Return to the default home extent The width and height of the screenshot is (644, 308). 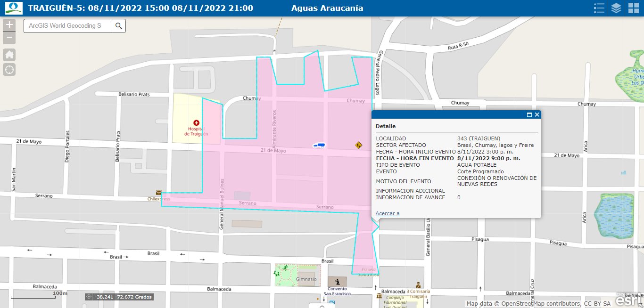click(9, 55)
